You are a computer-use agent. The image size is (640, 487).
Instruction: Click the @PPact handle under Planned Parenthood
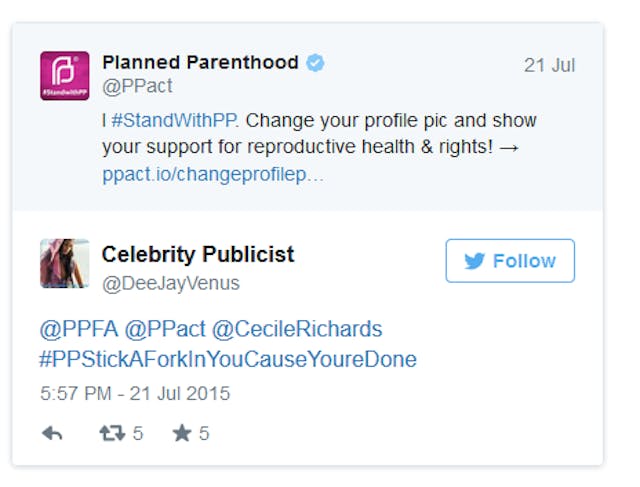click(136, 87)
